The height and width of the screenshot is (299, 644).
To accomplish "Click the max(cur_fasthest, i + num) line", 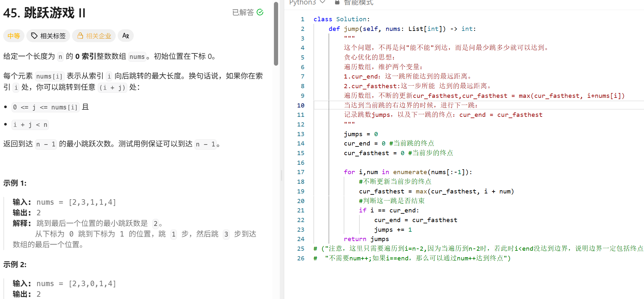I will [436, 191].
